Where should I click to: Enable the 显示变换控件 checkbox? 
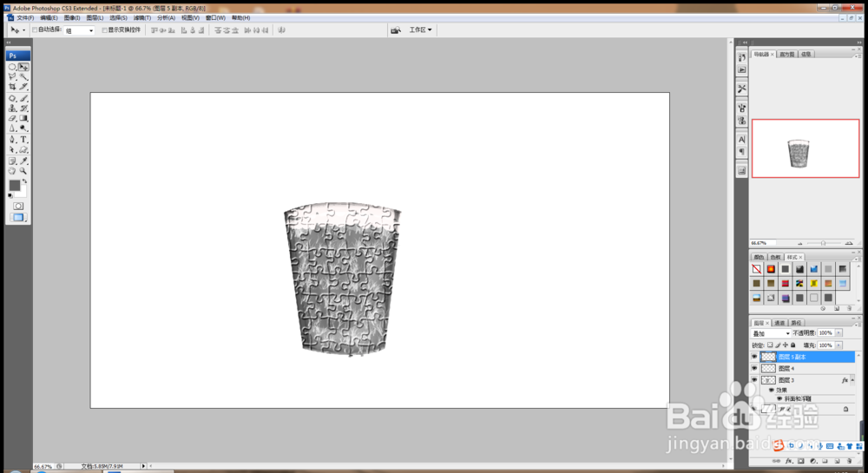pos(105,30)
